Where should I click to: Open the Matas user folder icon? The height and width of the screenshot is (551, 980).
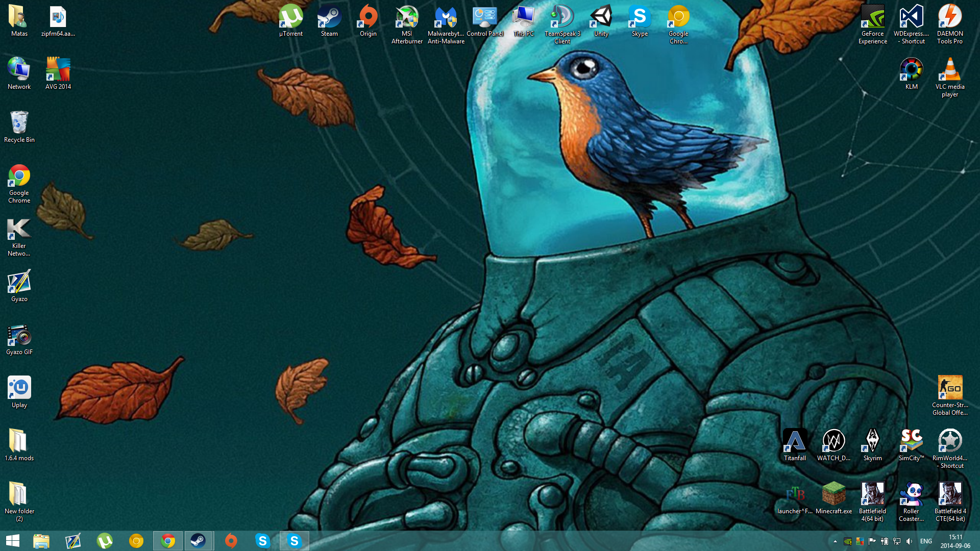[19, 20]
